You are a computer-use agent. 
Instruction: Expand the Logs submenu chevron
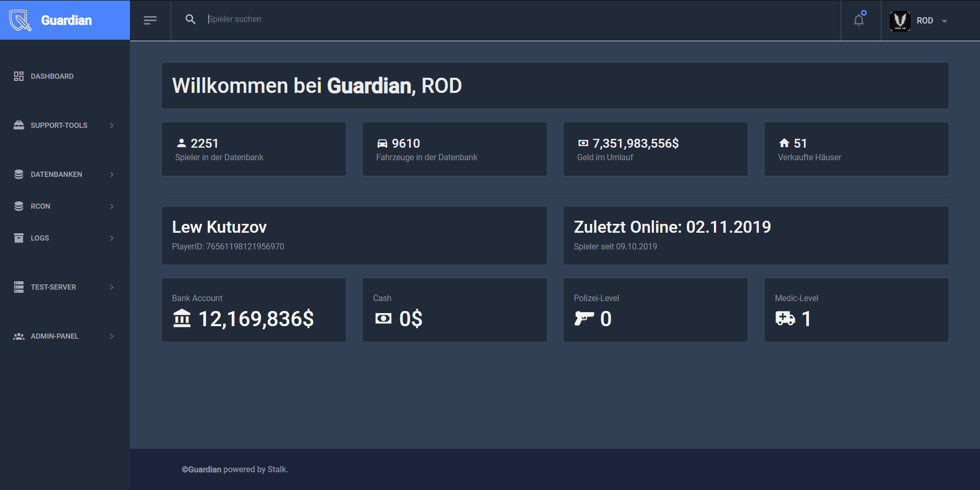(x=112, y=238)
